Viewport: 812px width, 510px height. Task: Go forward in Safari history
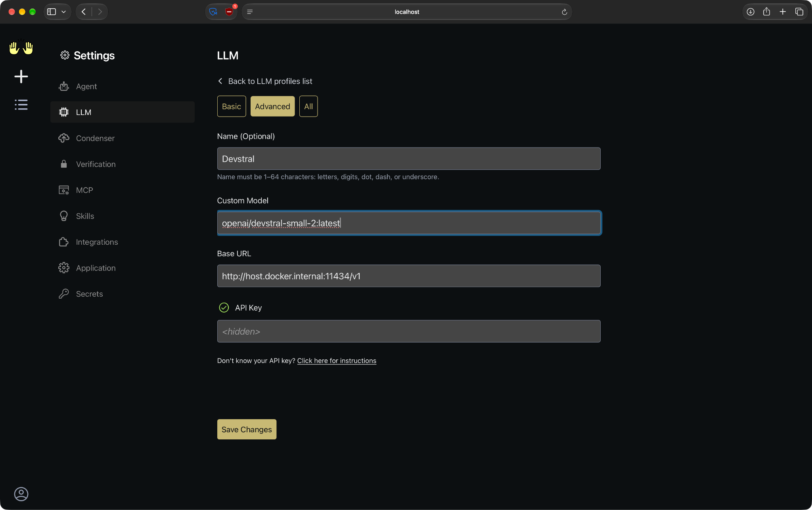[100, 12]
